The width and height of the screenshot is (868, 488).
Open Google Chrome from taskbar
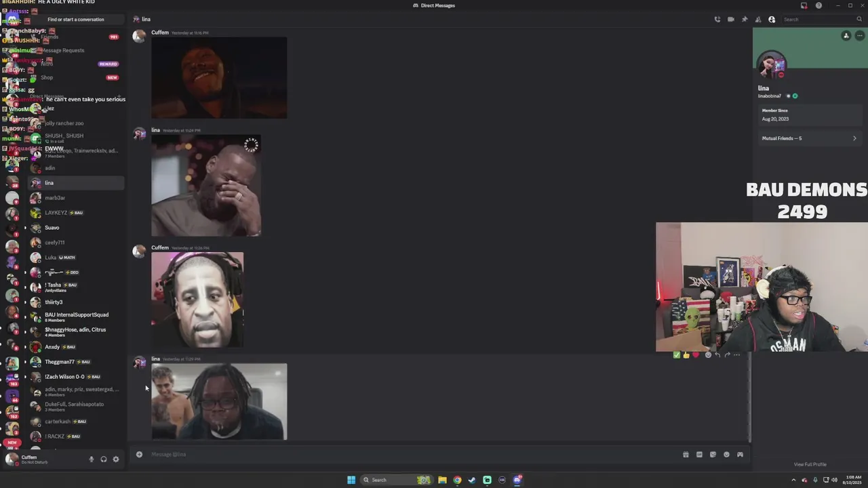click(457, 480)
